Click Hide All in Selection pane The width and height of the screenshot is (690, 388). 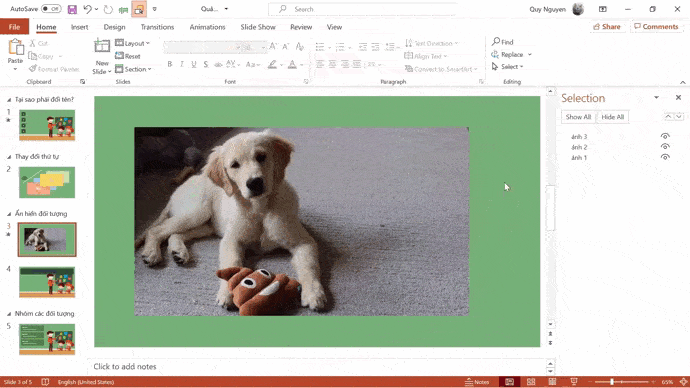tap(613, 117)
